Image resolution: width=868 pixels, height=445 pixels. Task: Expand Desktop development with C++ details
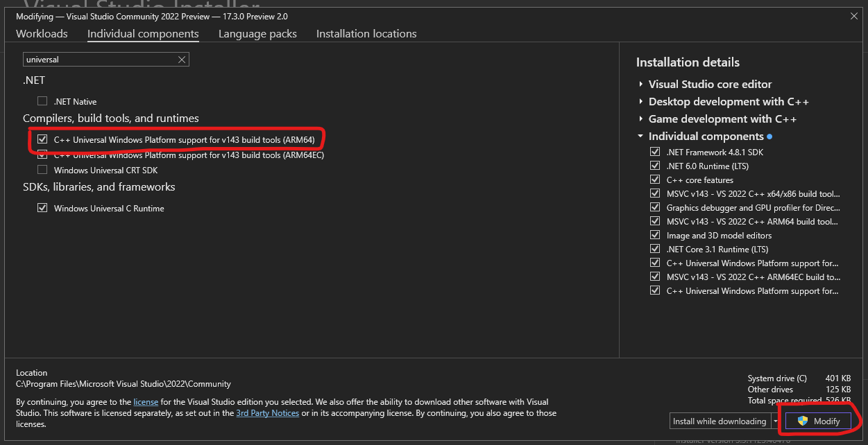(641, 101)
